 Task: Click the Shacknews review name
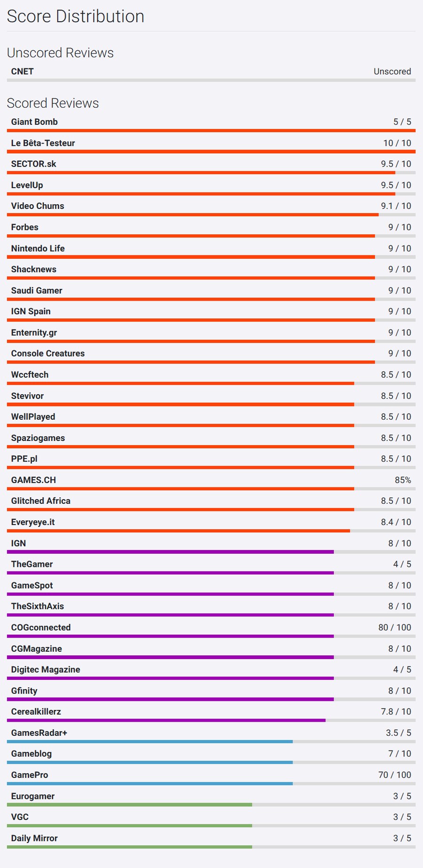click(34, 269)
